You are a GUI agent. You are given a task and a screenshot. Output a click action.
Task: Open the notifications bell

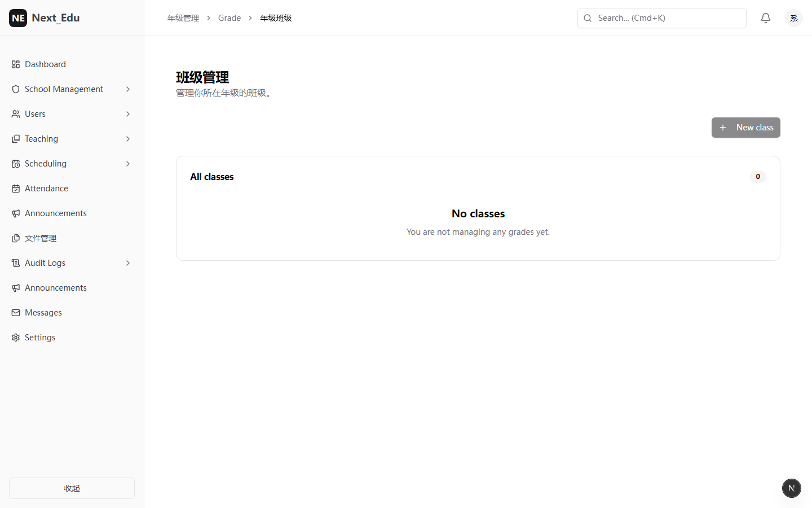[766, 18]
